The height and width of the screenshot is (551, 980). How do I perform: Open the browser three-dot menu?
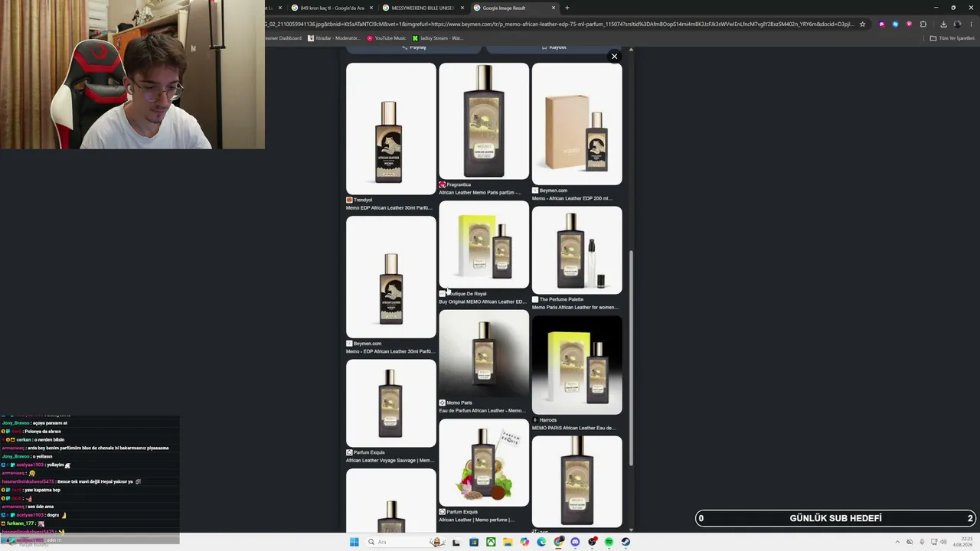pyautogui.click(x=970, y=24)
